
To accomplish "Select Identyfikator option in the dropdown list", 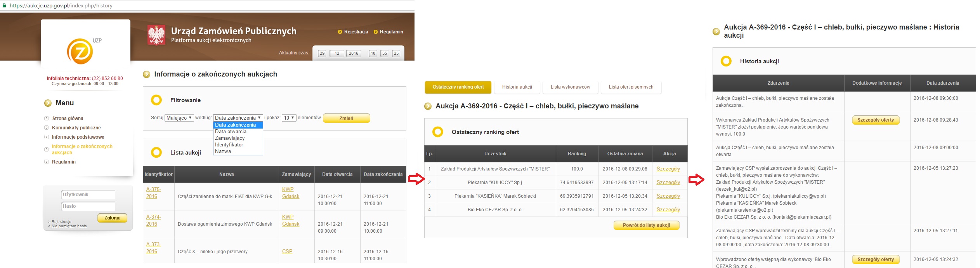I will coord(229,145).
